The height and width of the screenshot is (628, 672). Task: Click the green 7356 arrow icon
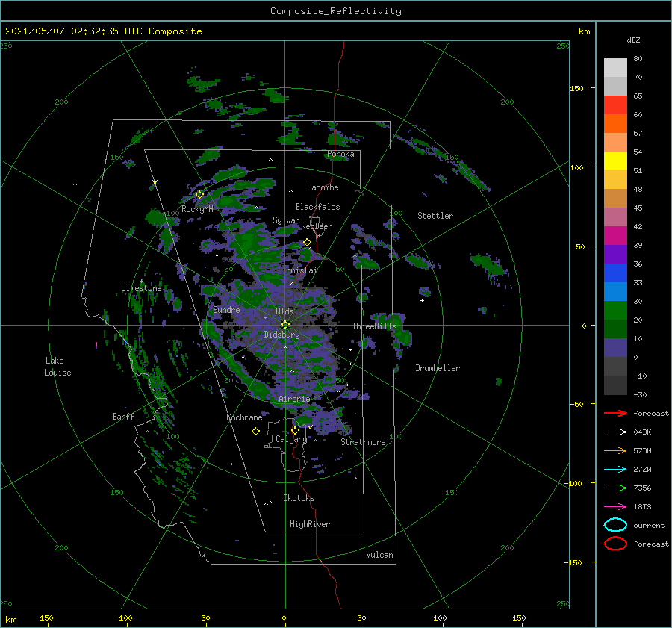pos(615,488)
